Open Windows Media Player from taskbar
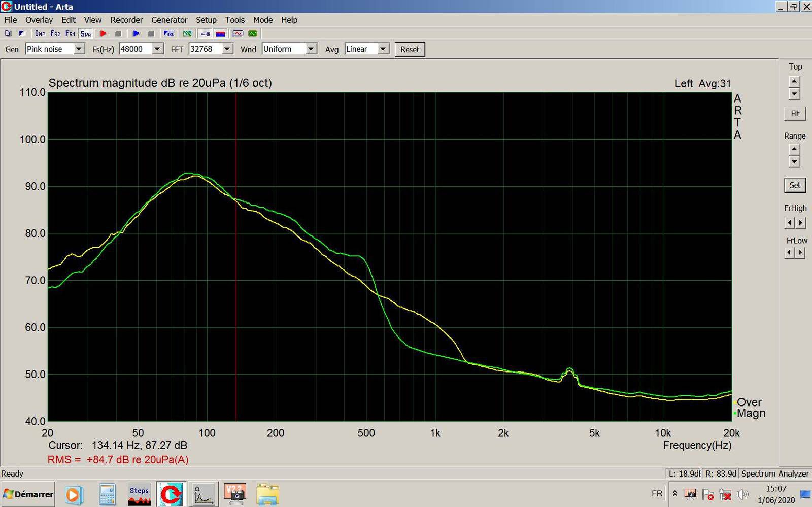 tap(73, 495)
